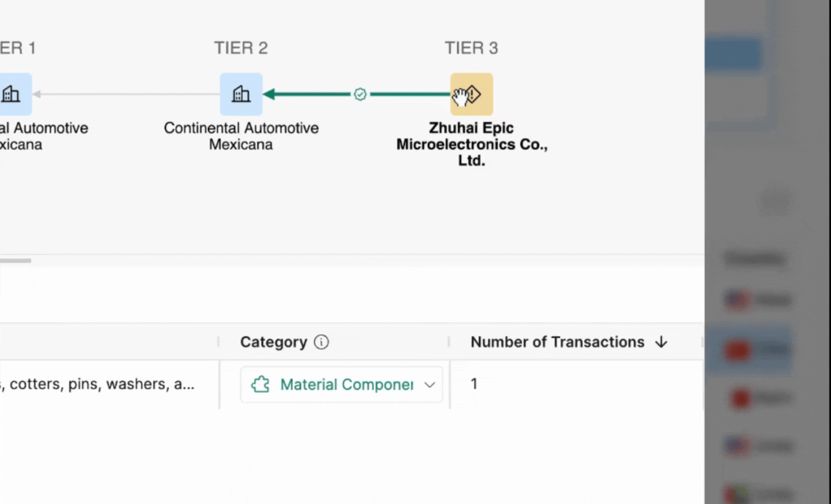The width and height of the screenshot is (831, 504).
Task: Click the Tier 2 Continental Automotive Mexicana label
Action: [241, 136]
